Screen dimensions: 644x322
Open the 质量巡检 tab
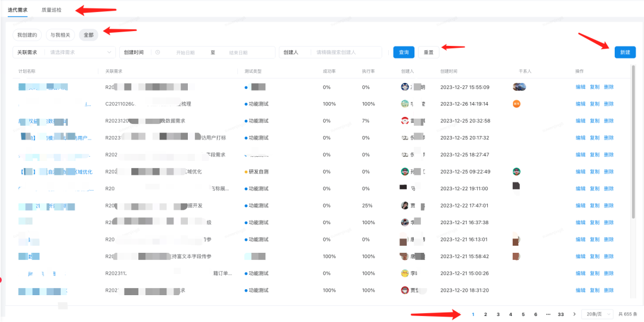click(x=51, y=10)
